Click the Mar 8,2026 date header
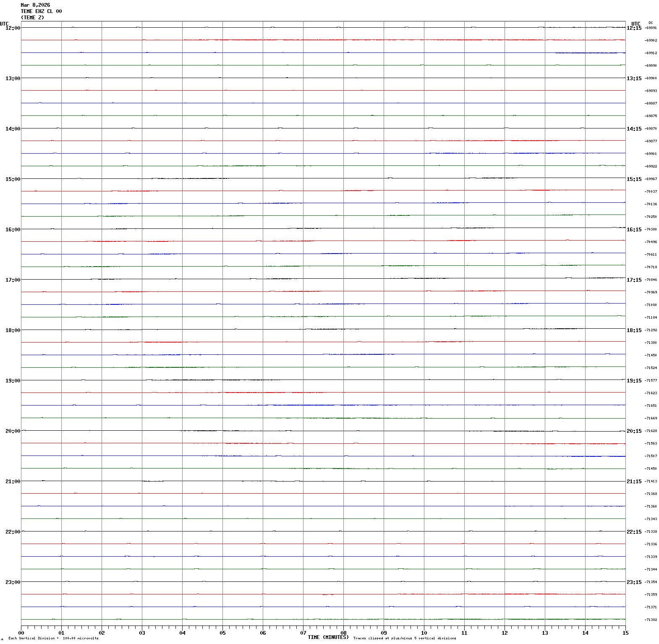Viewport: 659px width, 644px height. click(x=35, y=5)
